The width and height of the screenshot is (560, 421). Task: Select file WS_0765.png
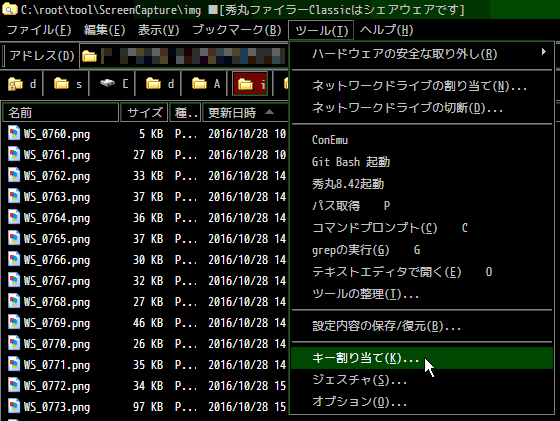57,239
